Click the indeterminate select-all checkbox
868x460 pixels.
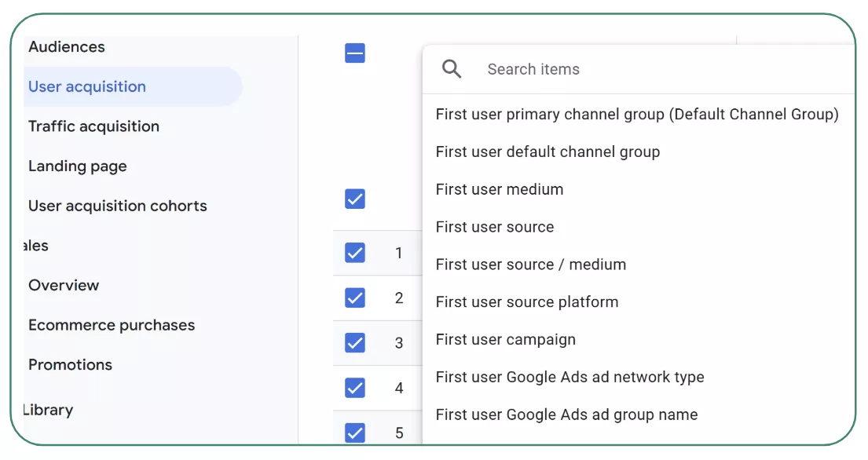coord(354,53)
